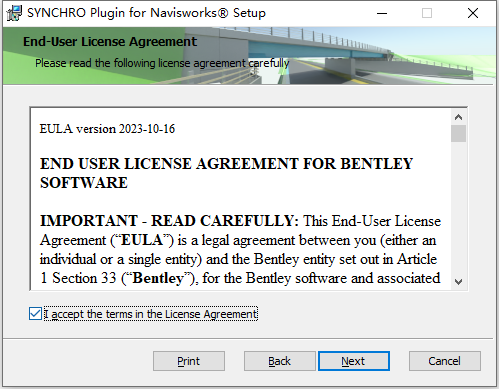Click the installer icon in title bar

[14, 13]
